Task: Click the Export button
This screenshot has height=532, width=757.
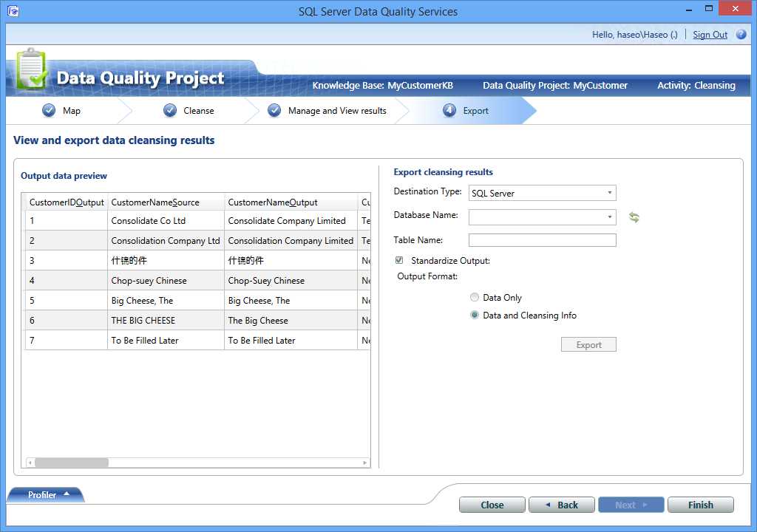Action: click(x=588, y=344)
